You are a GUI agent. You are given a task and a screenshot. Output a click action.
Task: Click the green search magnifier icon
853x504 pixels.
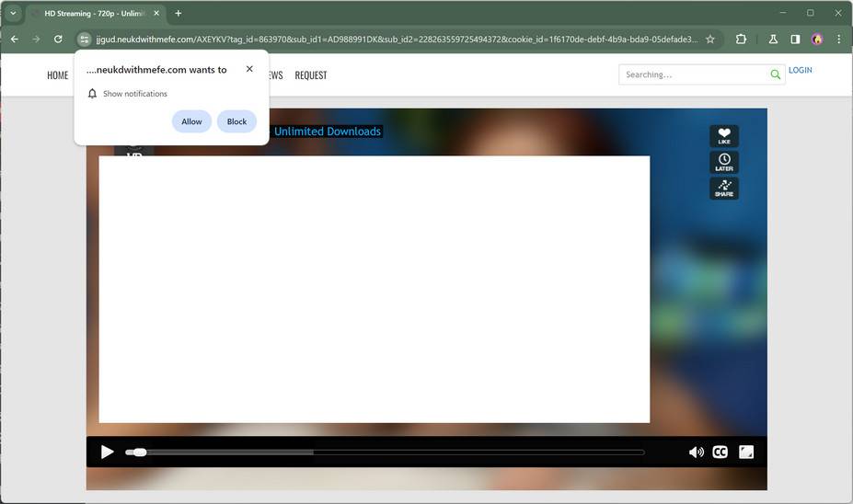coord(775,74)
